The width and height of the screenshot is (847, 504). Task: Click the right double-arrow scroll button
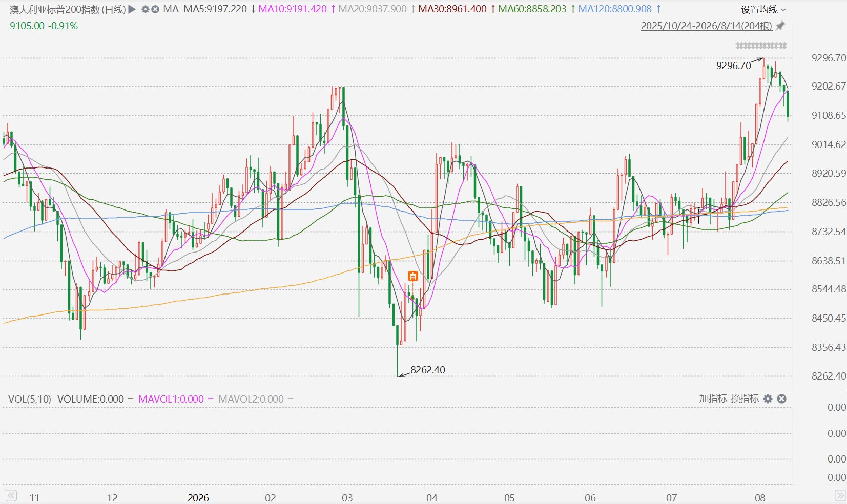point(840,496)
